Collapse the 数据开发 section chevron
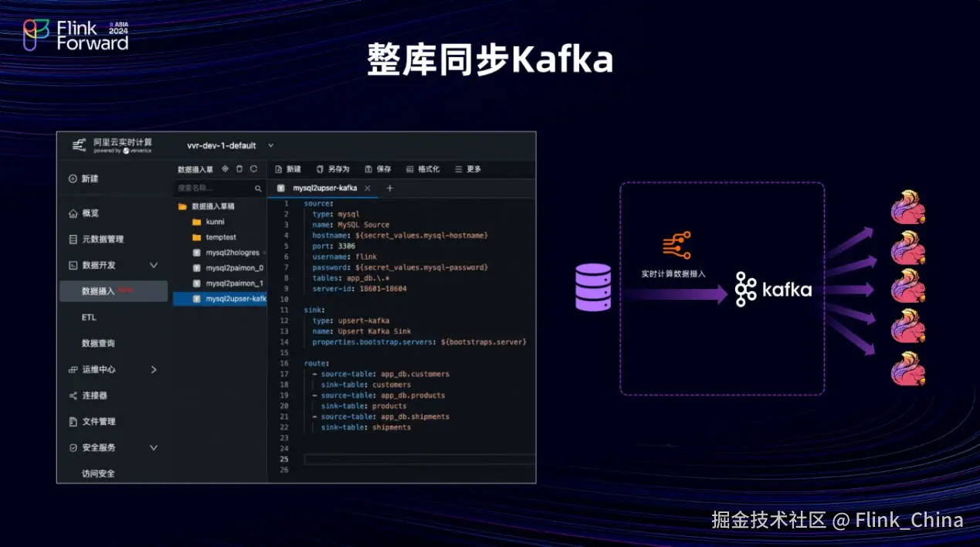 (x=154, y=265)
